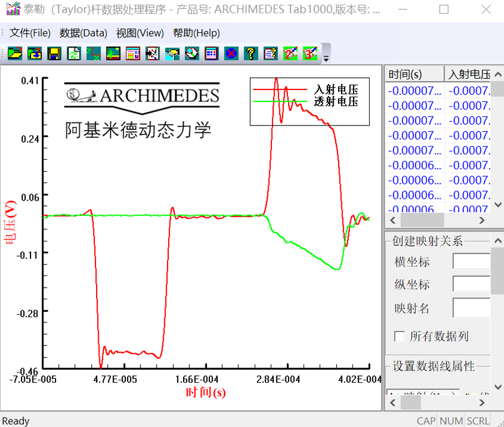Click the 设置数据线属性 group label
504x427 pixels.
pos(434,366)
